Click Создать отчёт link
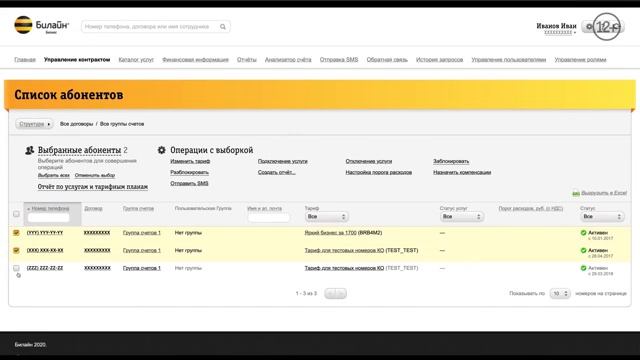The height and width of the screenshot is (360, 640). [x=276, y=172]
